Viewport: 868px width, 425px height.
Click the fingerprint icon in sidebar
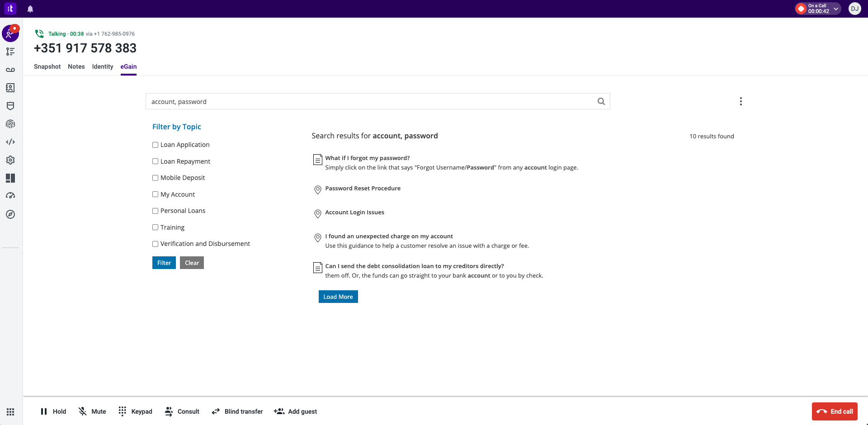pos(10,124)
